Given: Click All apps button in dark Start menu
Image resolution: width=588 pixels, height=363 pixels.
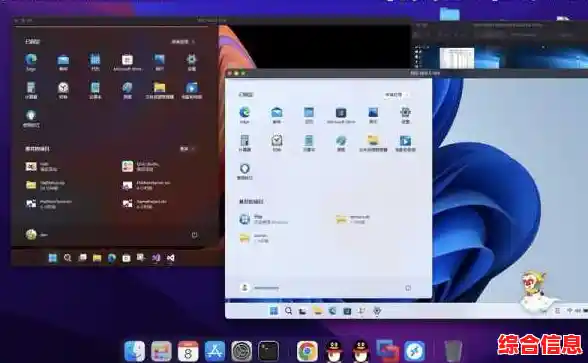Looking at the screenshot, I should [x=183, y=42].
